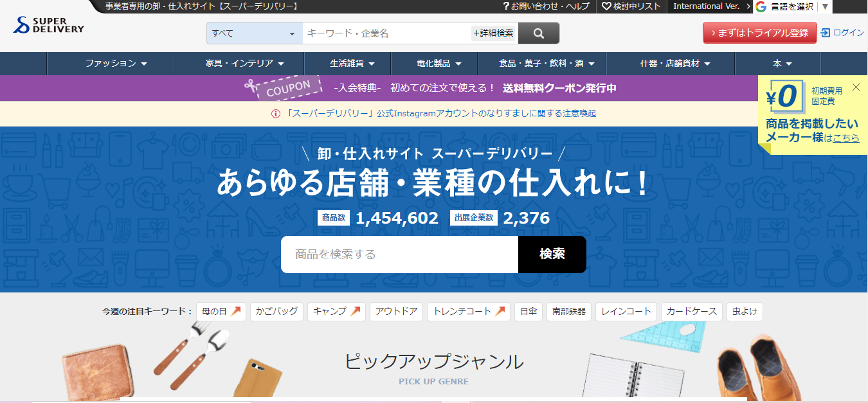Click the Google icon next to 言語を選択
This screenshot has height=403, width=868.
tap(761, 6)
